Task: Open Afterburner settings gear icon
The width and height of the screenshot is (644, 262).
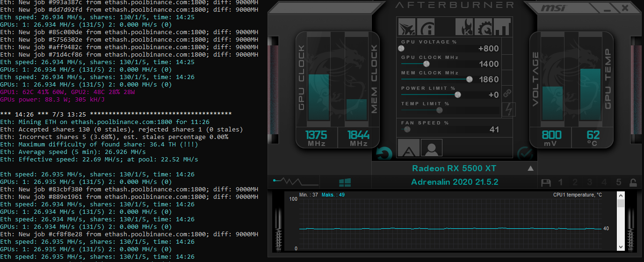Action: point(483,28)
